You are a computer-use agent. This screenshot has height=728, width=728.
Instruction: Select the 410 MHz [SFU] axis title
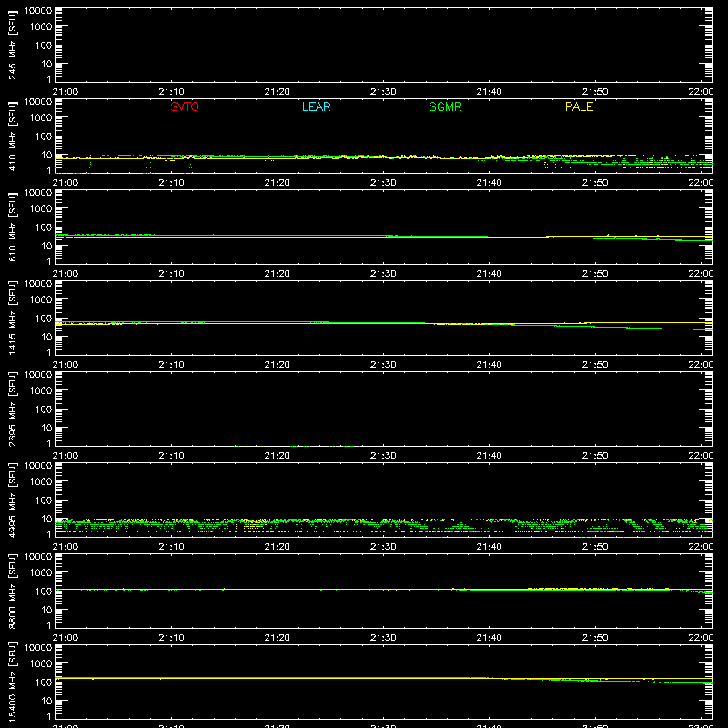pos(13,136)
